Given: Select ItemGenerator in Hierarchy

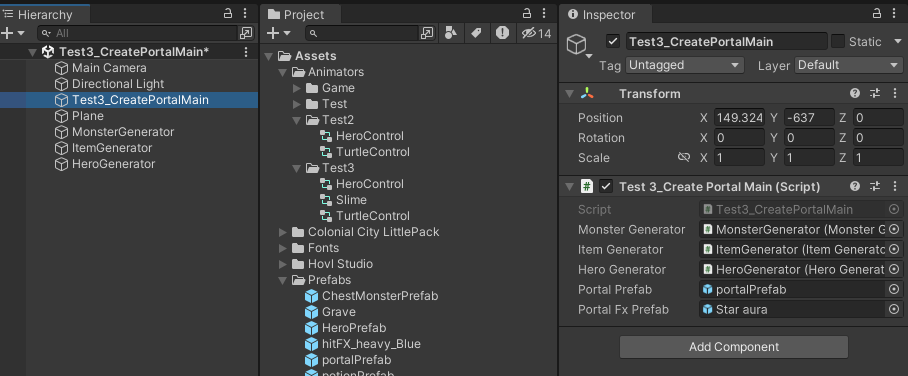Looking at the screenshot, I should [112, 148].
